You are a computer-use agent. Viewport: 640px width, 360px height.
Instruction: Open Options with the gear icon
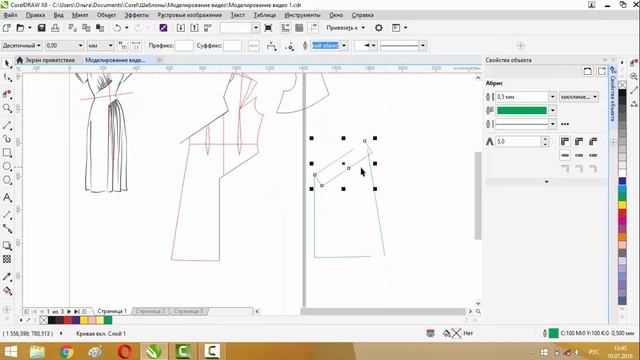coord(379,28)
